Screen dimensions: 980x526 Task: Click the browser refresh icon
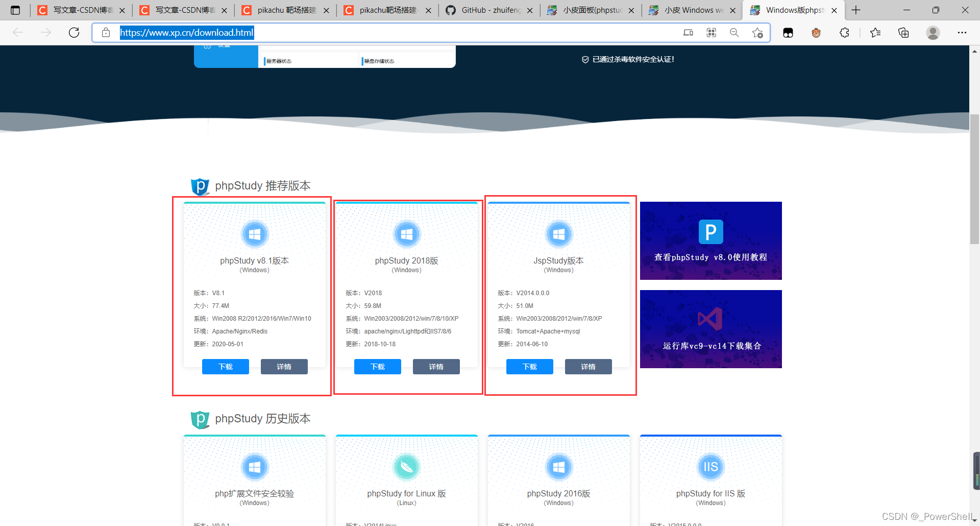[74, 33]
